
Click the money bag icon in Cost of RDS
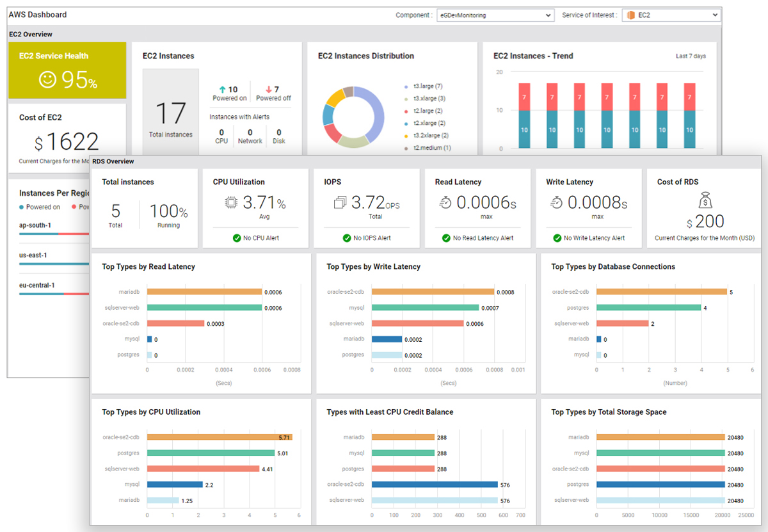pos(705,202)
